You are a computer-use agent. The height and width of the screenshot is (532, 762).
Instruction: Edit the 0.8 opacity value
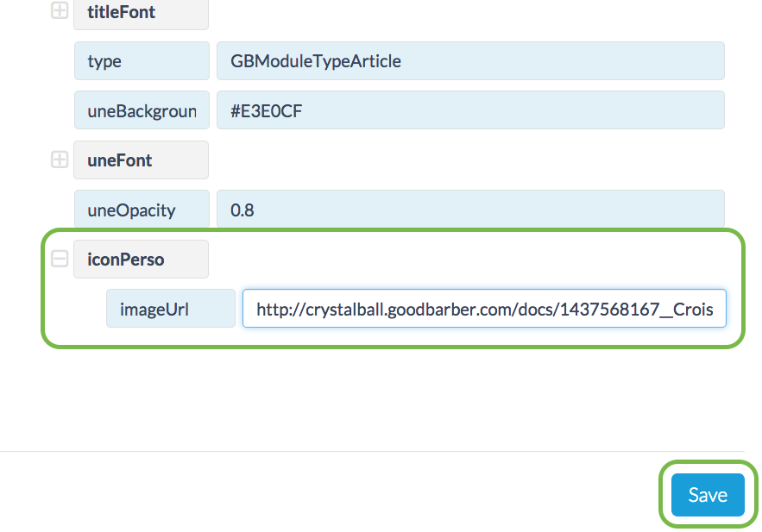tap(470, 210)
